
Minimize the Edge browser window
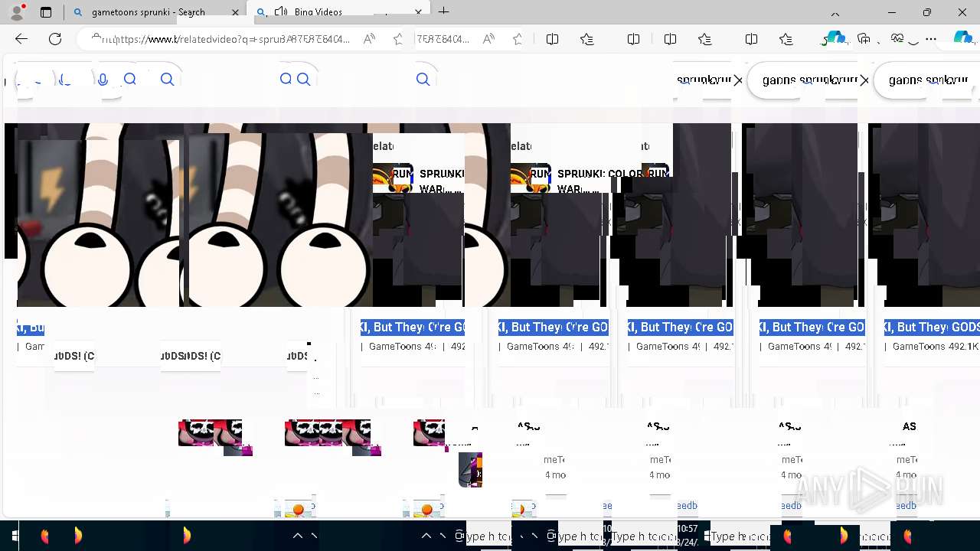pyautogui.click(x=892, y=12)
